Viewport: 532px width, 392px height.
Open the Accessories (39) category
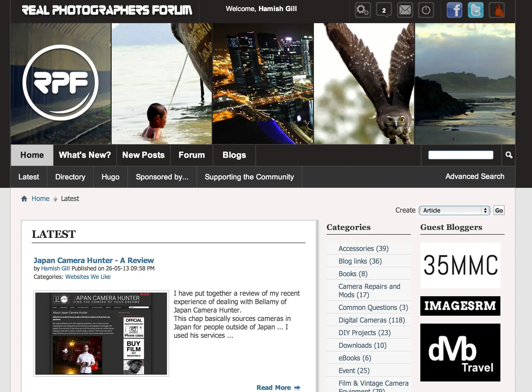363,249
